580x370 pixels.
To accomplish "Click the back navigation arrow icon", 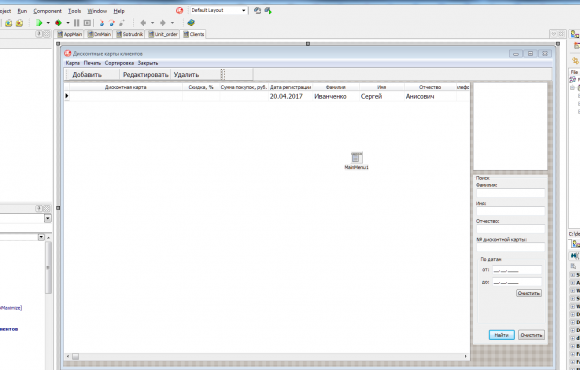I will [x=144, y=23].
